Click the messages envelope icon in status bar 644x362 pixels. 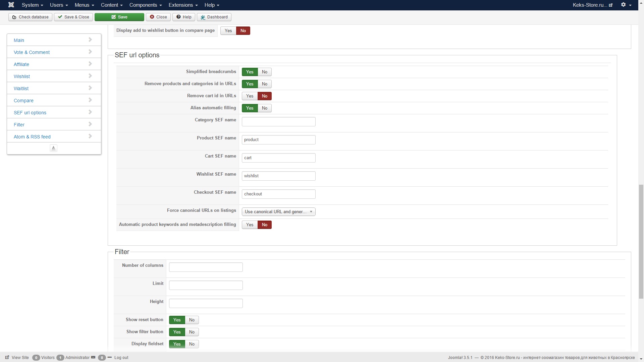point(93,357)
